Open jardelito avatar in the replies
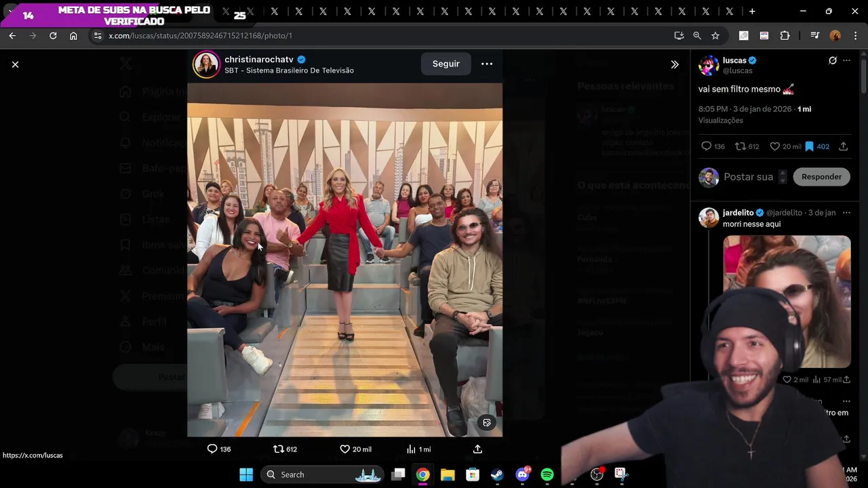Viewport: 868px width, 488px height. [x=709, y=218]
